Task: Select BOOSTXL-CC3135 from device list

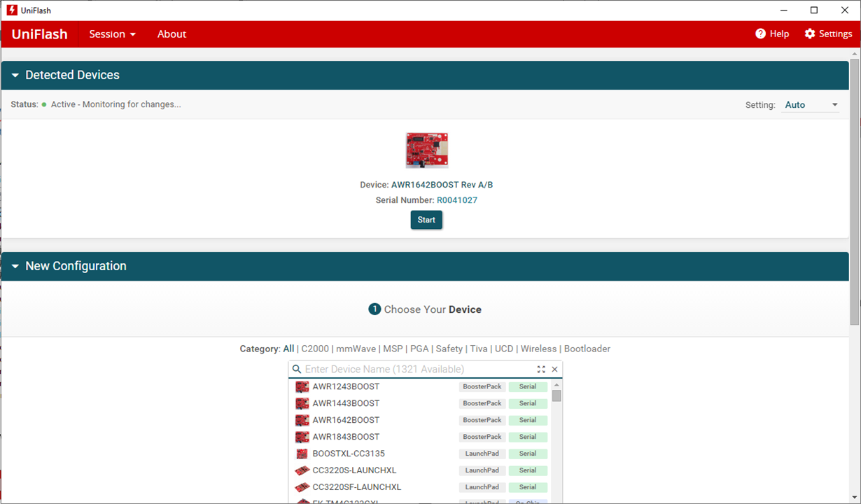Action: click(x=420, y=454)
